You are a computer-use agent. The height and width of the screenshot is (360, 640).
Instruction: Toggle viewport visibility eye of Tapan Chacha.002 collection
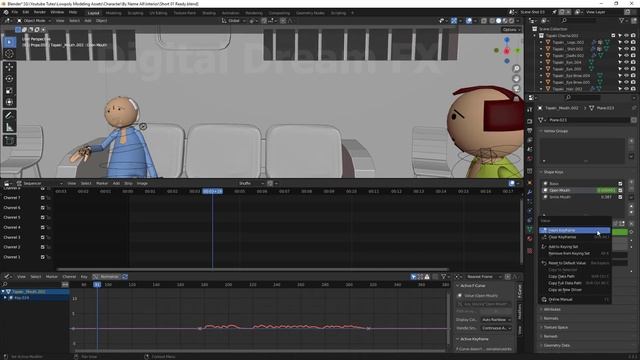[x=627, y=36]
